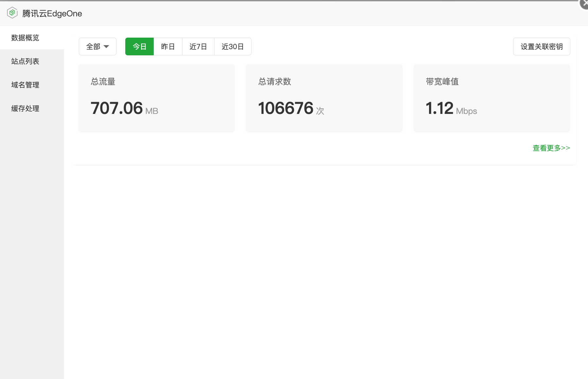The image size is (588, 379).
Task: Click the 总流量 card label
Action: click(103, 82)
